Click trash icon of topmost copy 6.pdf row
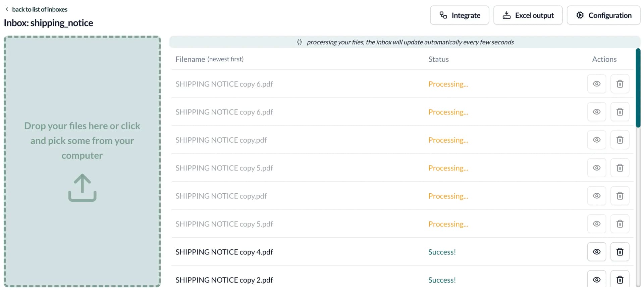 click(x=620, y=84)
